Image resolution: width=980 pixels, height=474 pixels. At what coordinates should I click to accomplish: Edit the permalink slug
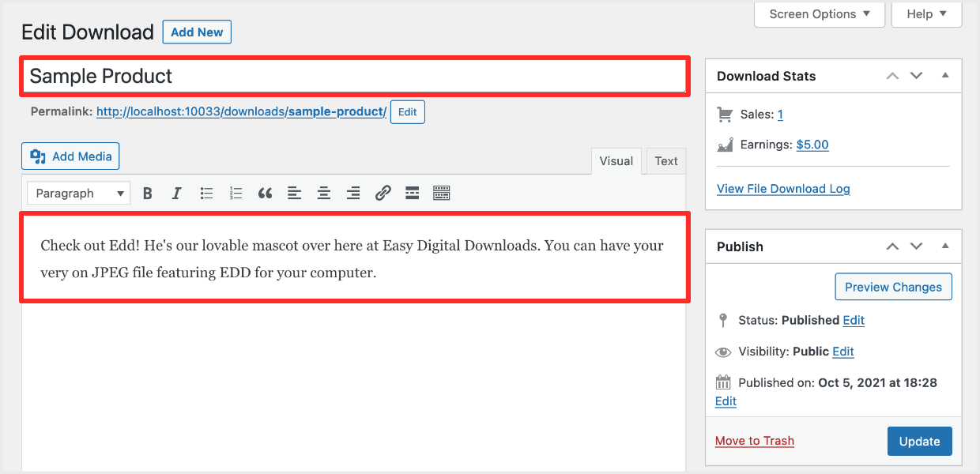pyautogui.click(x=408, y=112)
